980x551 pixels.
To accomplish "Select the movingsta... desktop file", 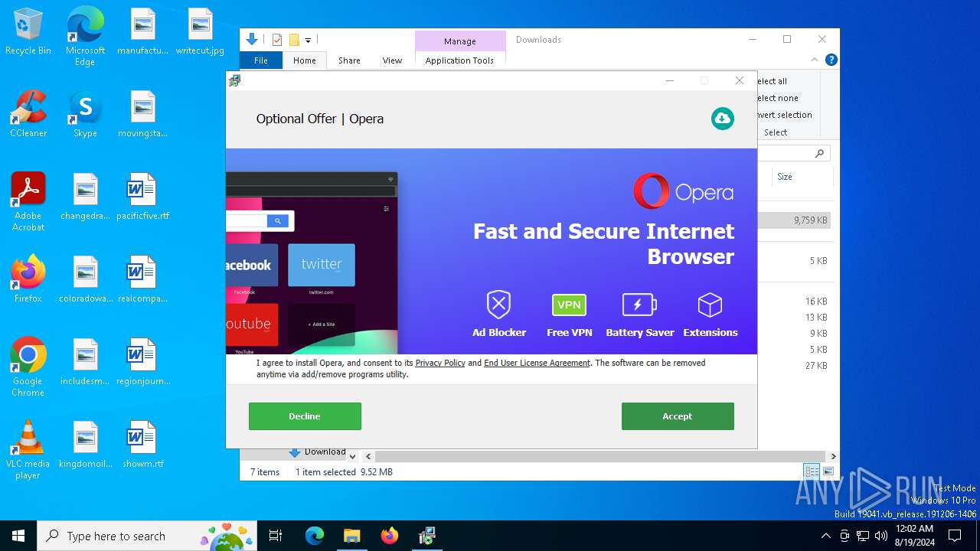I will pyautogui.click(x=142, y=115).
